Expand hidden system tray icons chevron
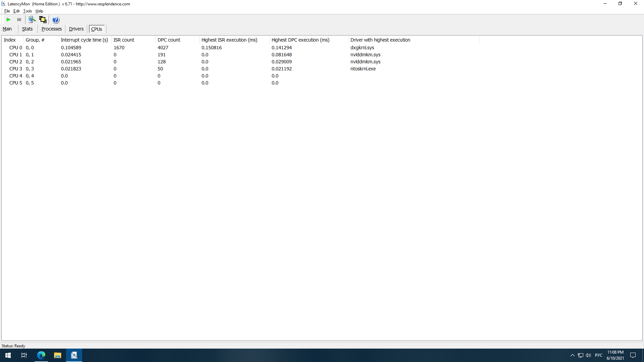Viewport: 644px width, 362px height. tap(573, 355)
